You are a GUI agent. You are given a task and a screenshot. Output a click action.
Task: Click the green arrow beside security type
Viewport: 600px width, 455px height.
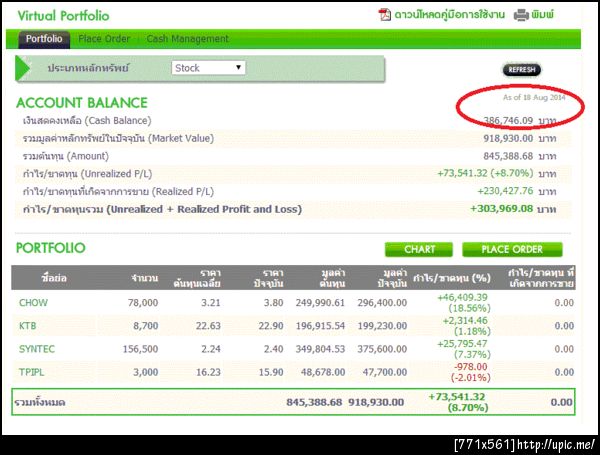pyautogui.click(x=23, y=69)
